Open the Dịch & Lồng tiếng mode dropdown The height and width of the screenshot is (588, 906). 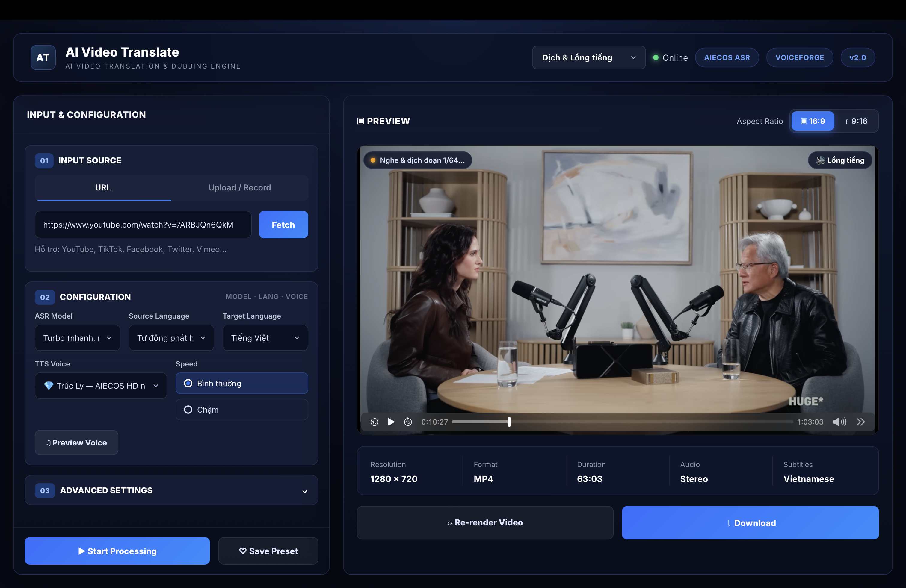pos(588,57)
